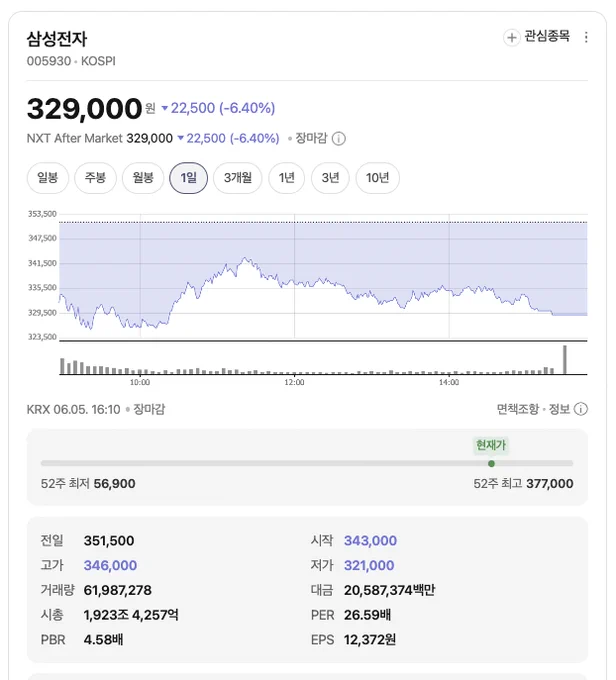Click the 시작 343,000 value
The image size is (616, 680).
(370, 541)
